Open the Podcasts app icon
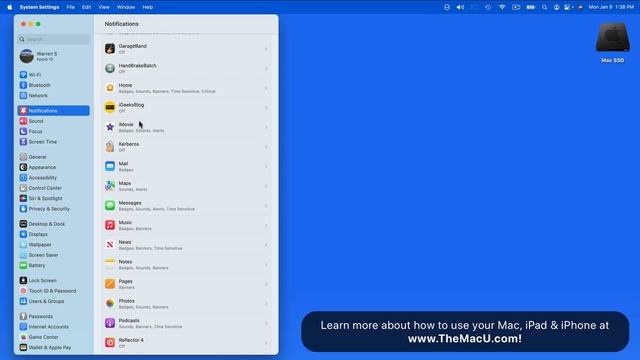This screenshot has height=360, width=640. click(110, 323)
